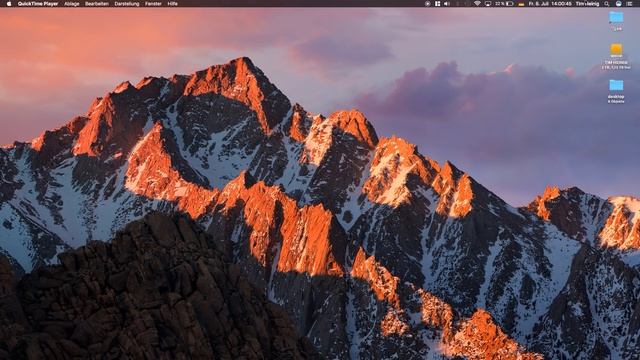Open the Bearbeiten menu
Viewport: 640px width, 360px height.
(97, 4)
